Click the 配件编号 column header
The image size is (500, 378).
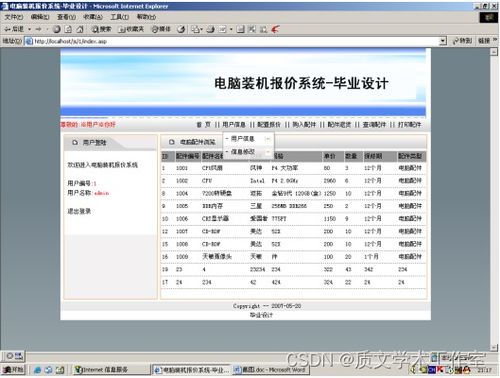(187, 156)
